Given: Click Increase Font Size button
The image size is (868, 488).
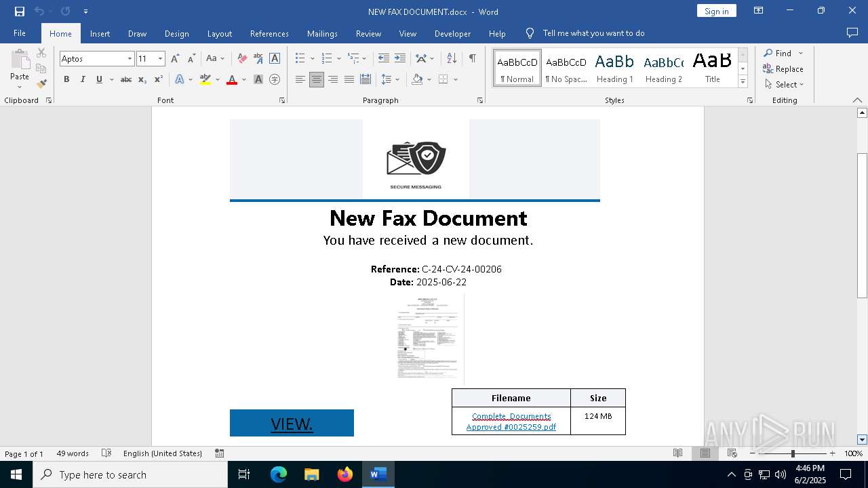Looking at the screenshot, I should pyautogui.click(x=176, y=59).
